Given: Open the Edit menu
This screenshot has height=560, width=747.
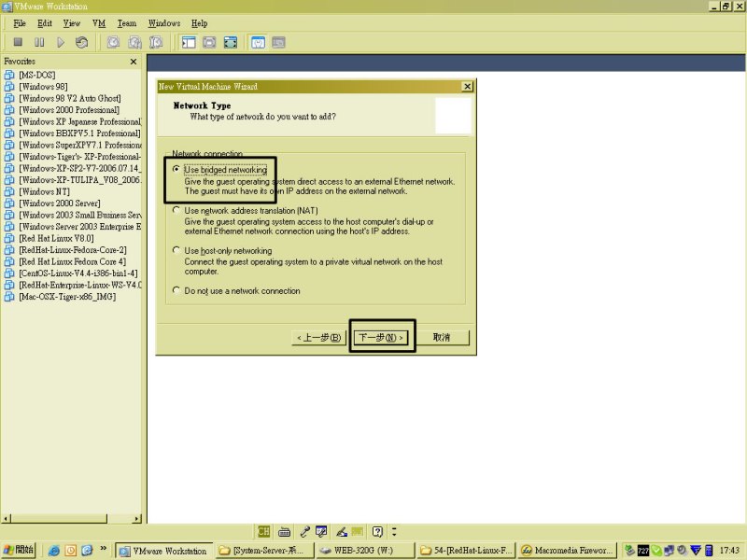Looking at the screenshot, I should coord(45,23).
